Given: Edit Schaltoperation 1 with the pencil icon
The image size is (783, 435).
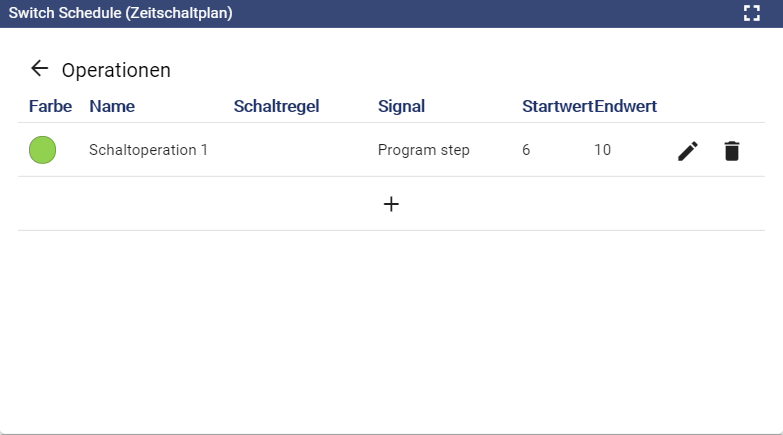Looking at the screenshot, I should pos(688,151).
